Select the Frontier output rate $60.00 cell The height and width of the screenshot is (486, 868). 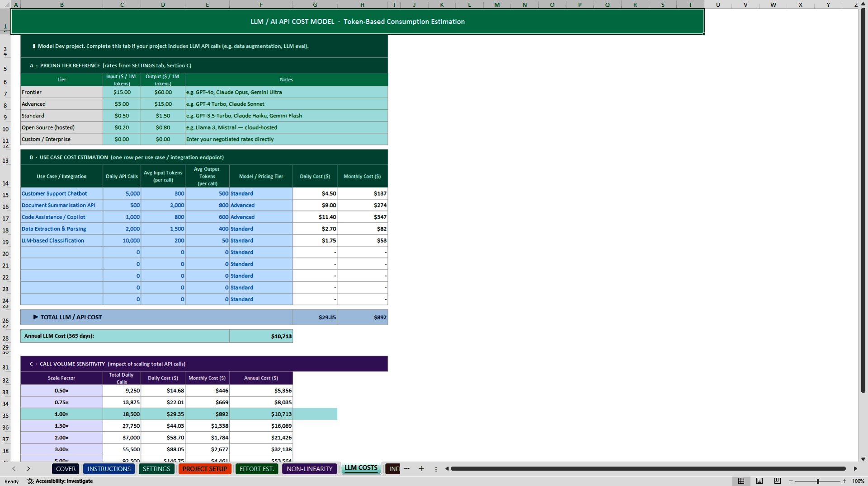pyautogui.click(x=163, y=92)
